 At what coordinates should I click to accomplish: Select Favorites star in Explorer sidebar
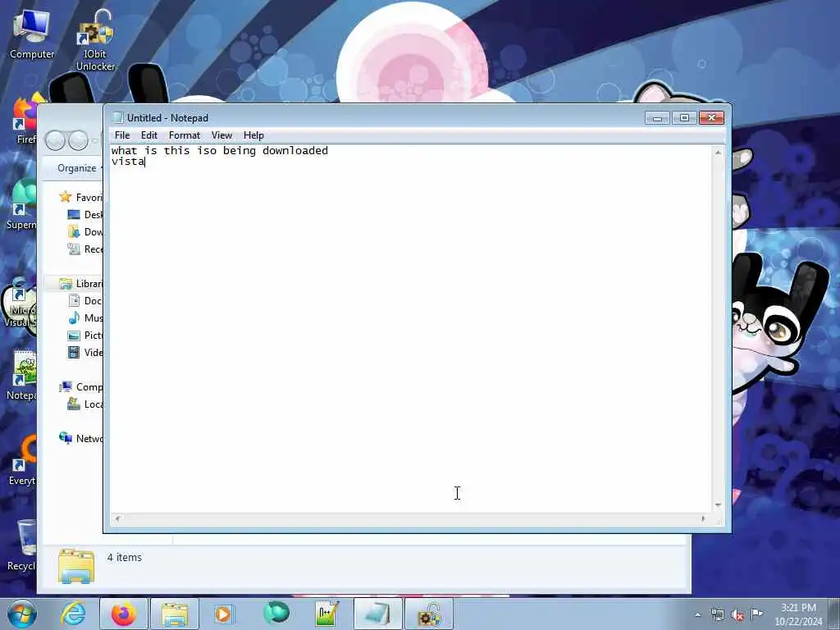click(x=66, y=197)
